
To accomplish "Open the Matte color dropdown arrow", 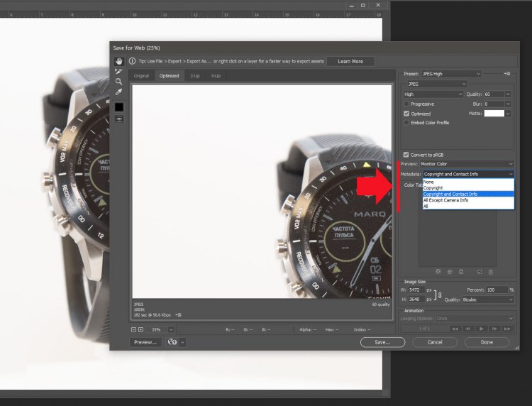I will point(508,114).
